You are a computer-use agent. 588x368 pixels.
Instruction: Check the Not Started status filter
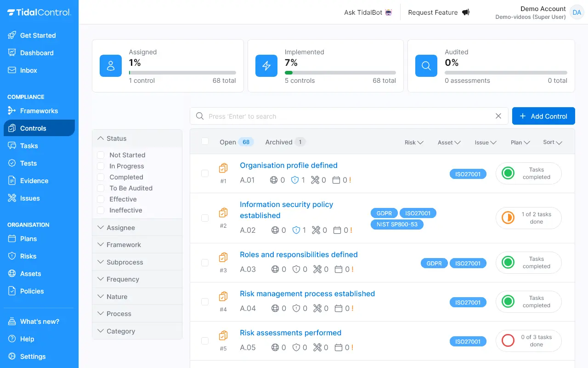click(x=101, y=155)
